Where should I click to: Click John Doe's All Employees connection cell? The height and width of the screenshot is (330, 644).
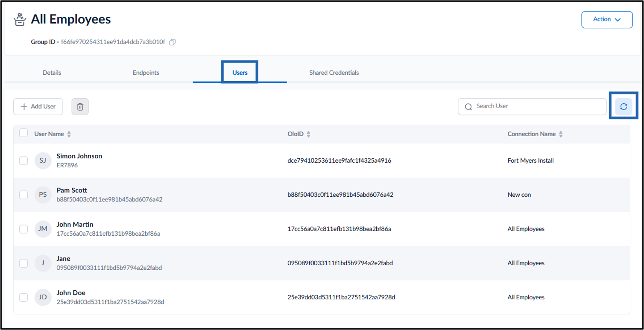tap(526, 297)
